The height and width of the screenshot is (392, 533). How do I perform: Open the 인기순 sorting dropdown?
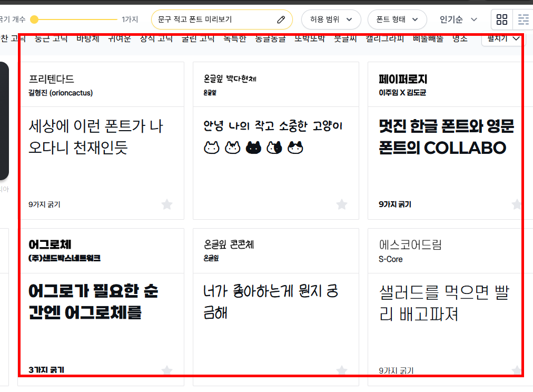click(456, 19)
